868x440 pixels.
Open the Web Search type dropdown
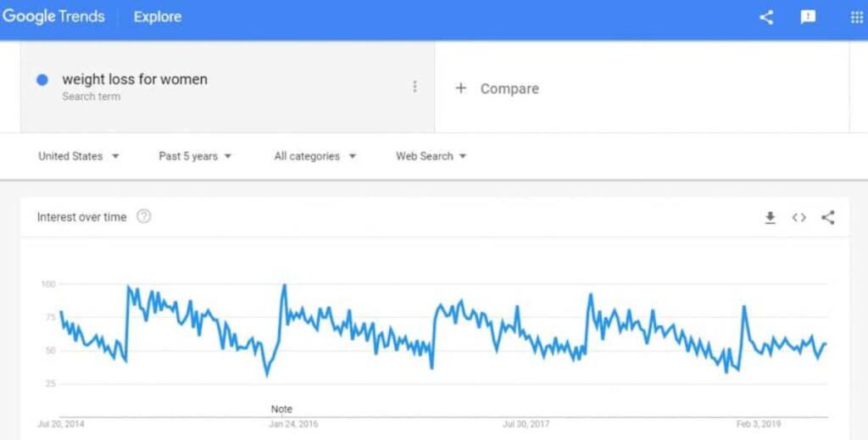coord(431,156)
